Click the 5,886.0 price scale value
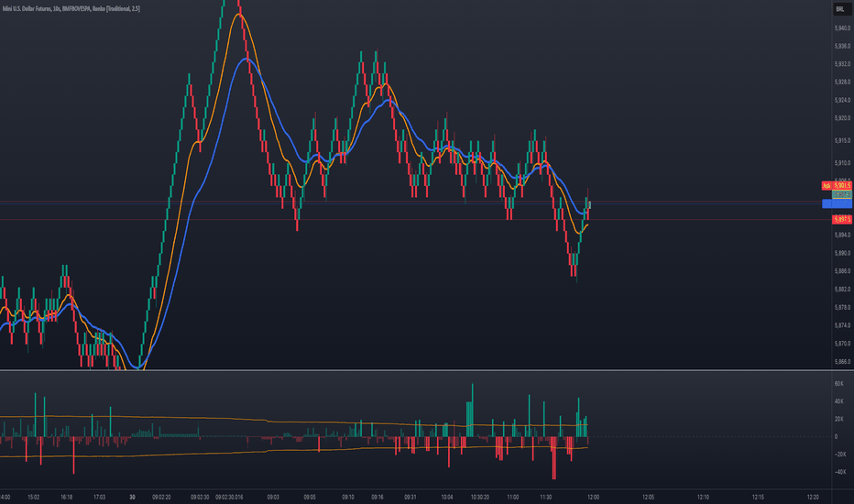The image size is (854, 504). (x=842, y=271)
